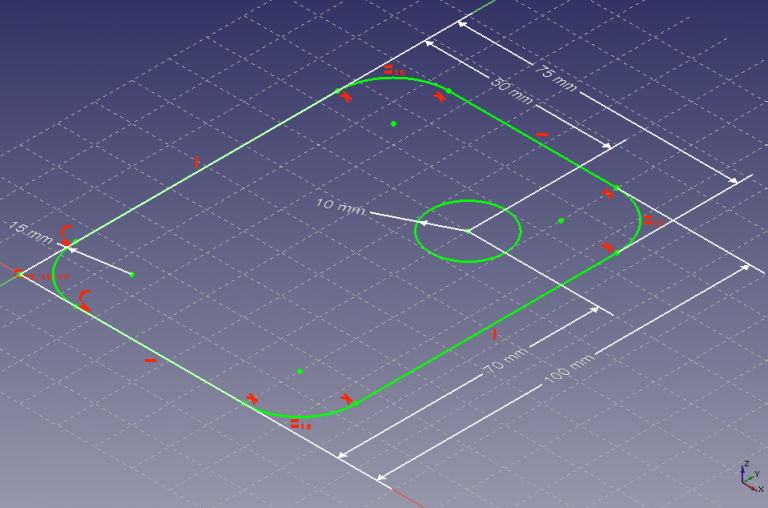
Task: Select the 15 mm radius dimension label
Action: (x=30, y=233)
